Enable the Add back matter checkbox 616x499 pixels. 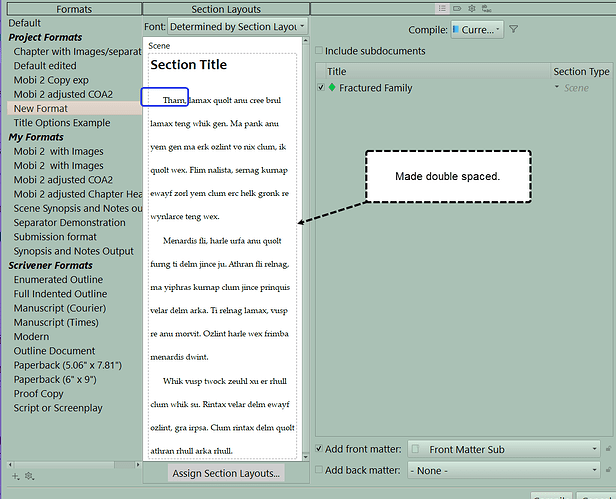(x=319, y=470)
